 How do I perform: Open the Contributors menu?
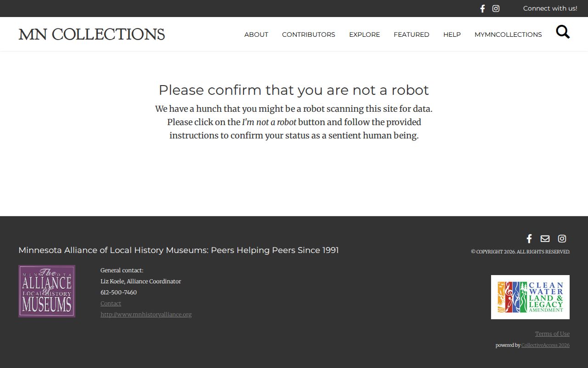[309, 34]
